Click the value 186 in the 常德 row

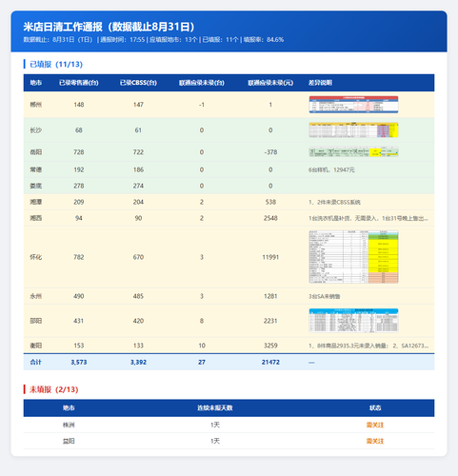click(138, 169)
